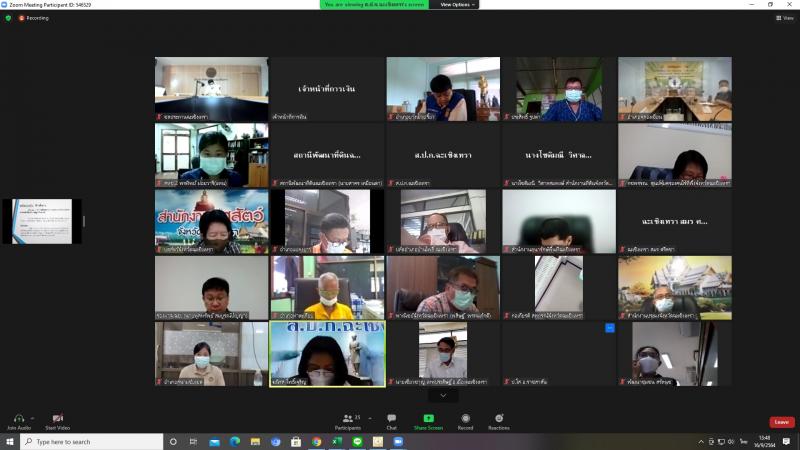Start Video using the camera icon

tap(58, 418)
